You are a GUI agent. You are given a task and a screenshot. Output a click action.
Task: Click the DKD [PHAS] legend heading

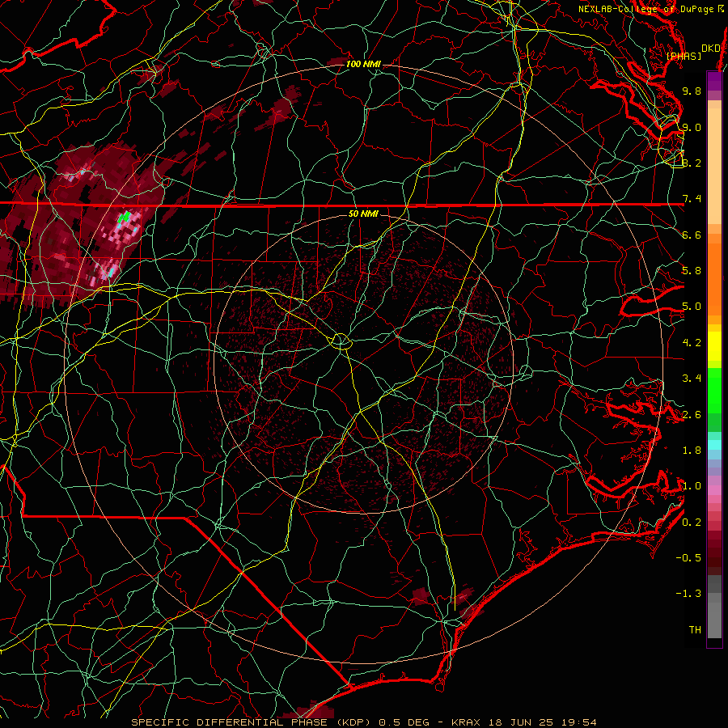pos(692,52)
